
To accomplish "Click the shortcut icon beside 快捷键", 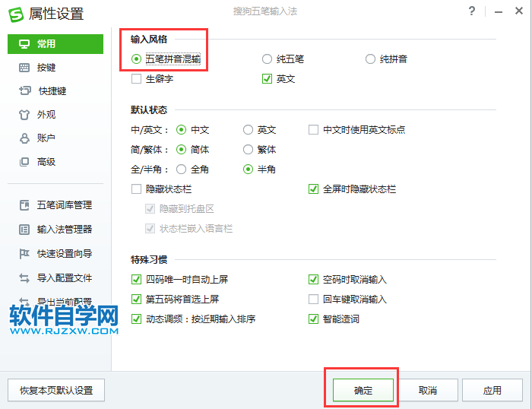I will tap(24, 90).
